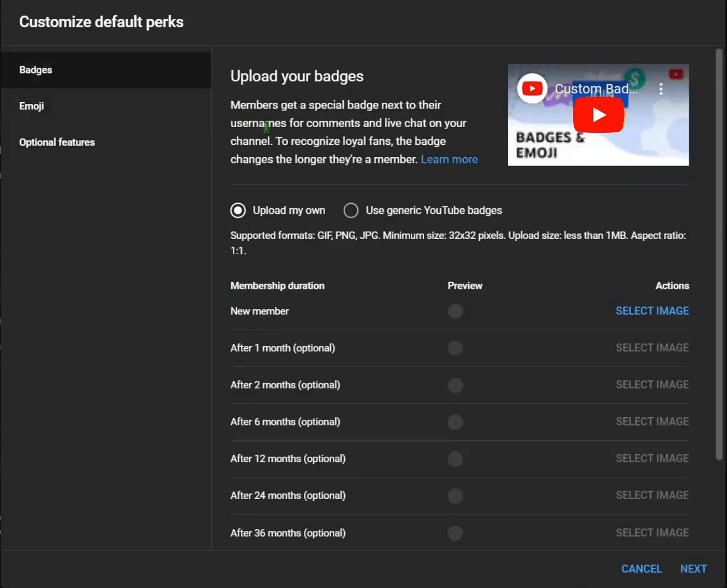This screenshot has width=727, height=588.
Task: Click the YouTube channel logo on video
Action: coord(532,89)
